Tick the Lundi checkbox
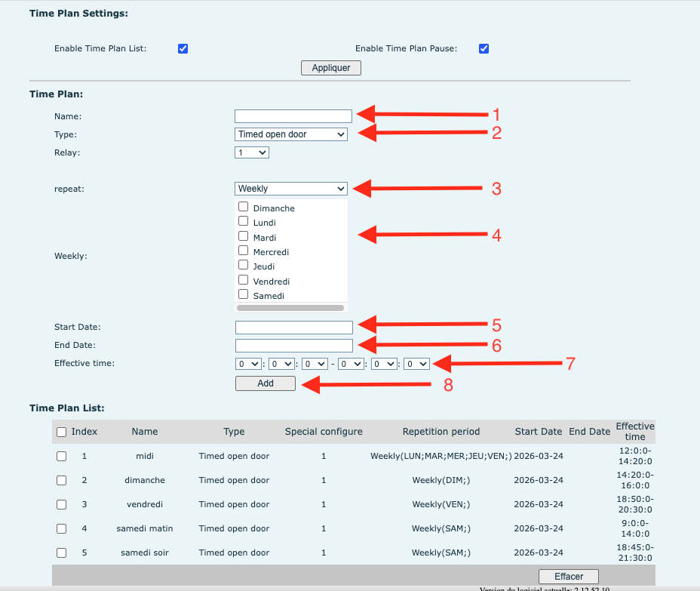The height and width of the screenshot is (591, 700). pos(244,221)
